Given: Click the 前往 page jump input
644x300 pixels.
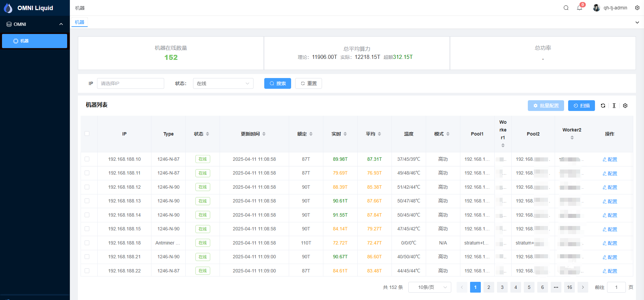Looking at the screenshot, I should click(616, 287).
